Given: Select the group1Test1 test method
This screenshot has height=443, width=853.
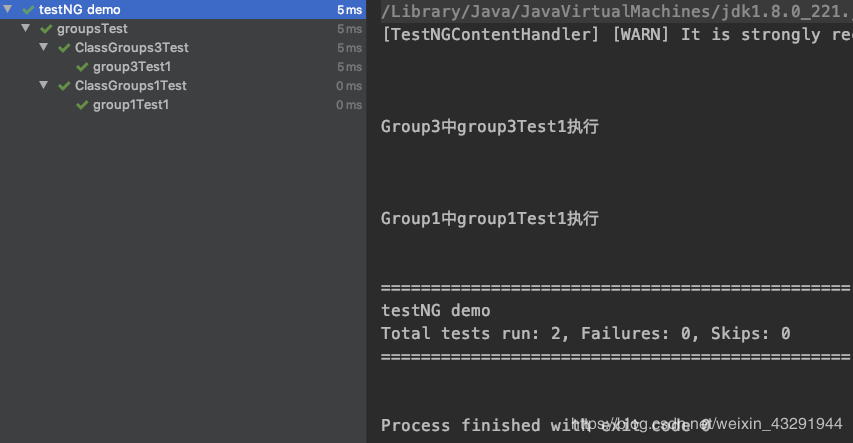Looking at the screenshot, I should [x=130, y=105].
